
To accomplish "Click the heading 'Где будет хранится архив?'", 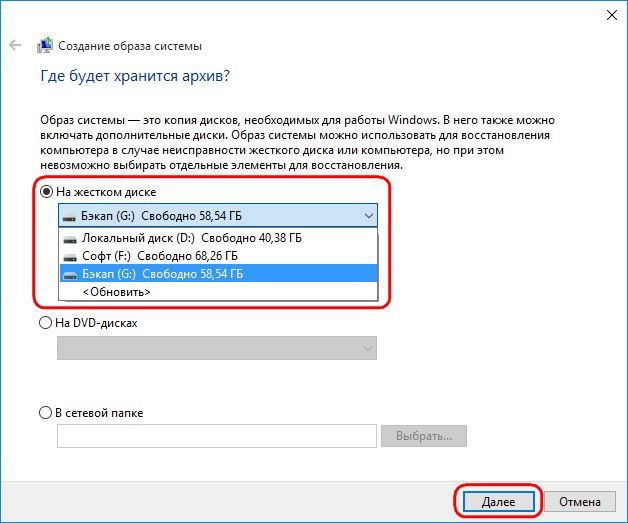I will (x=135, y=76).
